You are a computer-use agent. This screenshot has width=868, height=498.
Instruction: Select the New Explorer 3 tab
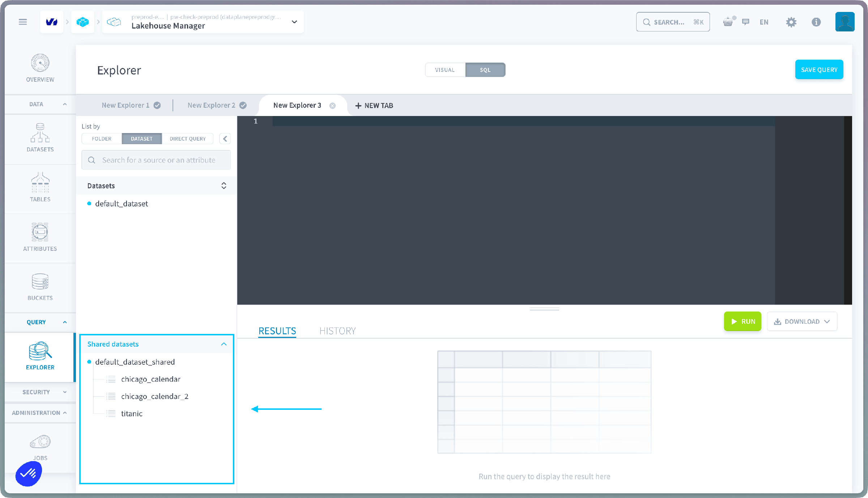pyautogui.click(x=297, y=105)
